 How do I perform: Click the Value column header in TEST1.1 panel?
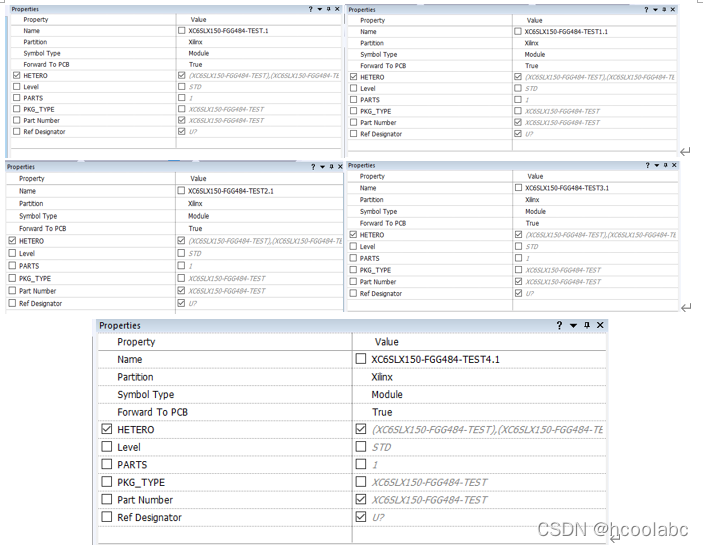tap(534, 20)
